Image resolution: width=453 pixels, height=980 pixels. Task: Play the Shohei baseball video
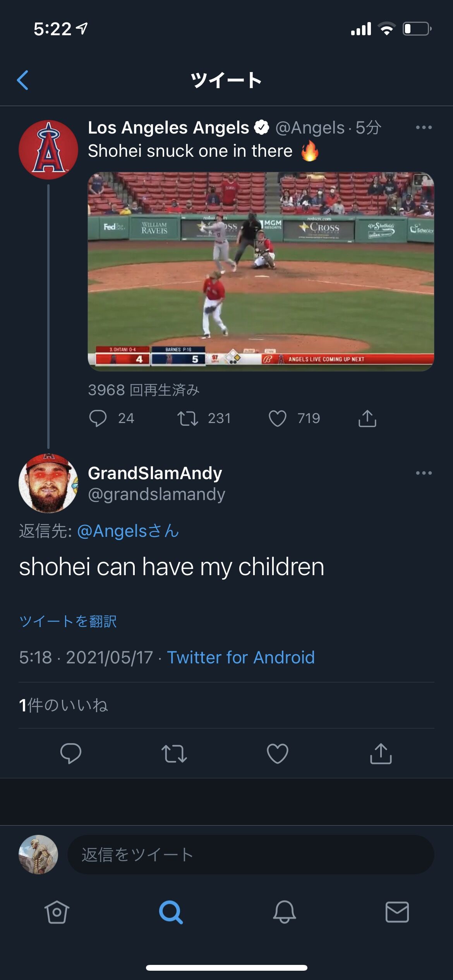coord(261,271)
